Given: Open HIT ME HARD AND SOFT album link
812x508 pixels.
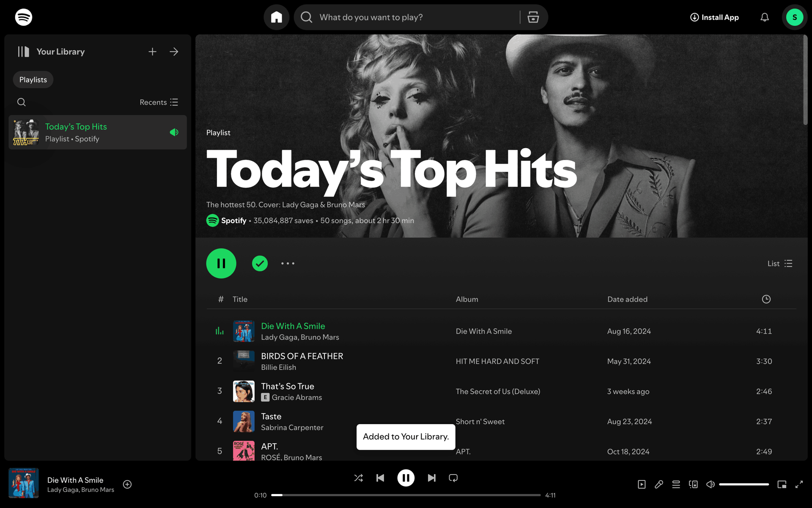Looking at the screenshot, I should click(x=497, y=362).
